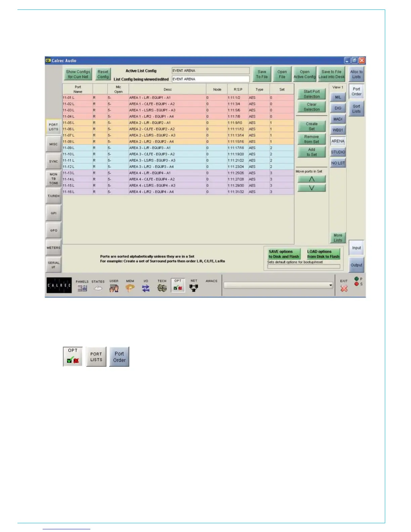Click Remove from Set button

coord(312,139)
